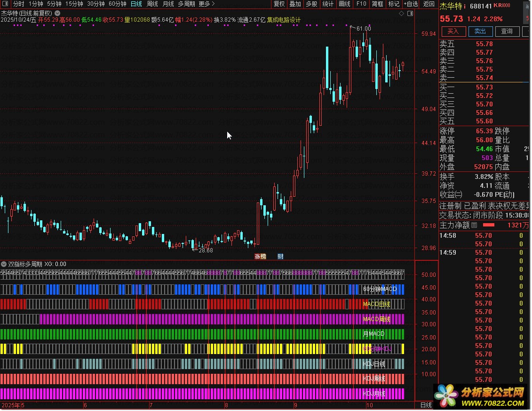This screenshot has width=532, height=411.
Task: Open 多周期 multi-period view
Action: (186, 4)
